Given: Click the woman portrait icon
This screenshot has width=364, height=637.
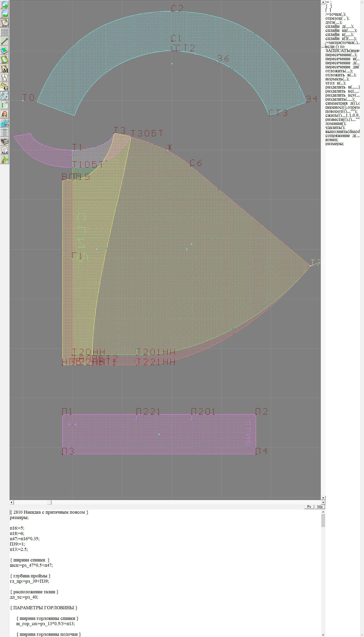Looking at the screenshot, I should click(5, 114).
